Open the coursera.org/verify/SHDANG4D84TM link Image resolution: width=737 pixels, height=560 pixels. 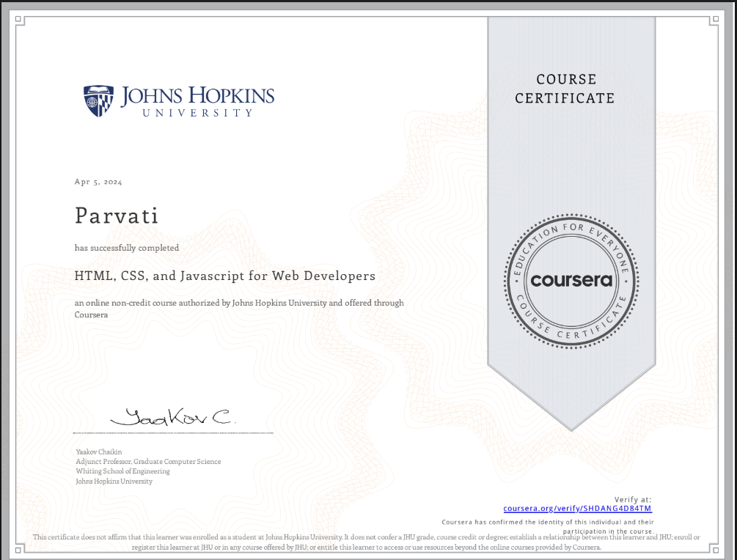(x=577, y=508)
